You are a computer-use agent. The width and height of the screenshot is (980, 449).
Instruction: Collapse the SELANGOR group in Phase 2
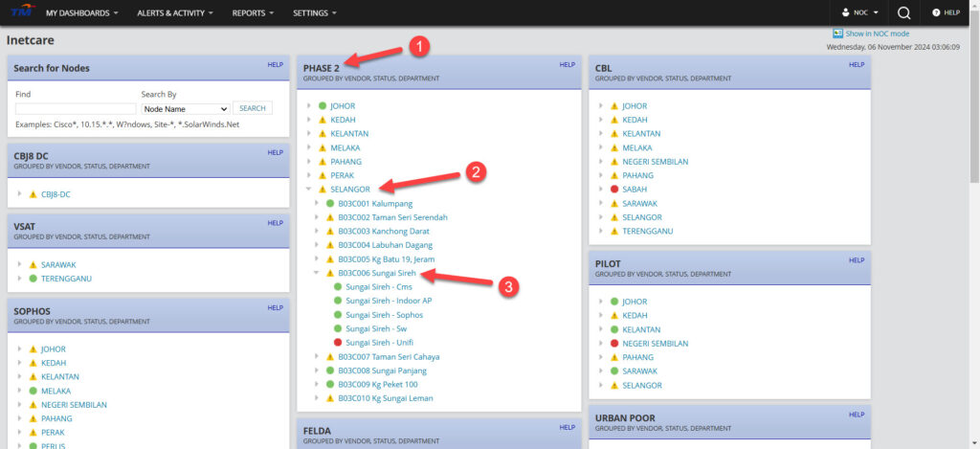click(x=308, y=190)
